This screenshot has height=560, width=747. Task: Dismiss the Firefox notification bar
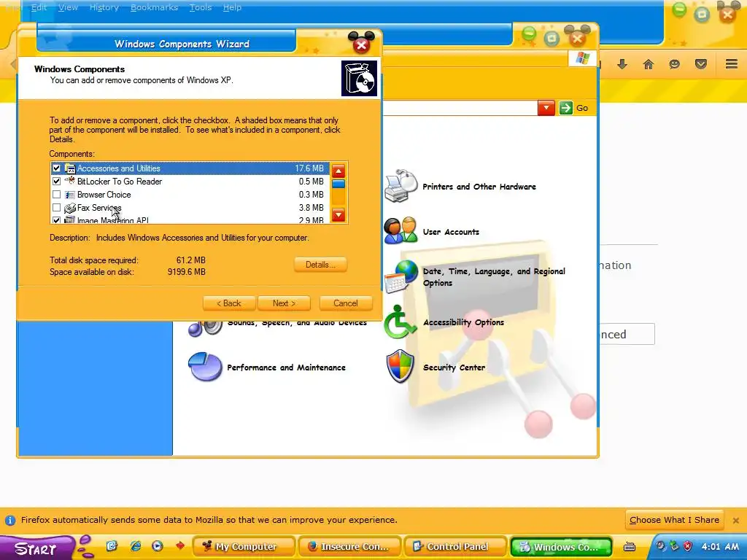(x=735, y=521)
